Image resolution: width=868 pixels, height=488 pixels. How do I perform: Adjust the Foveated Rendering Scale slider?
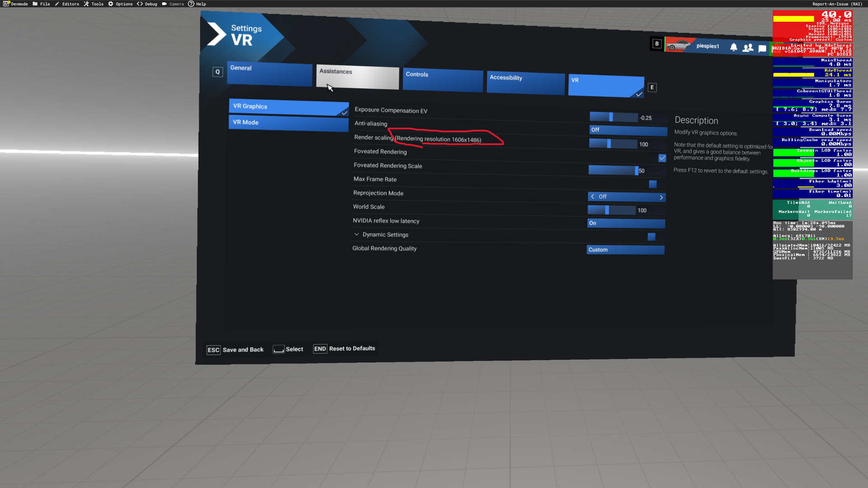(612, 170)
